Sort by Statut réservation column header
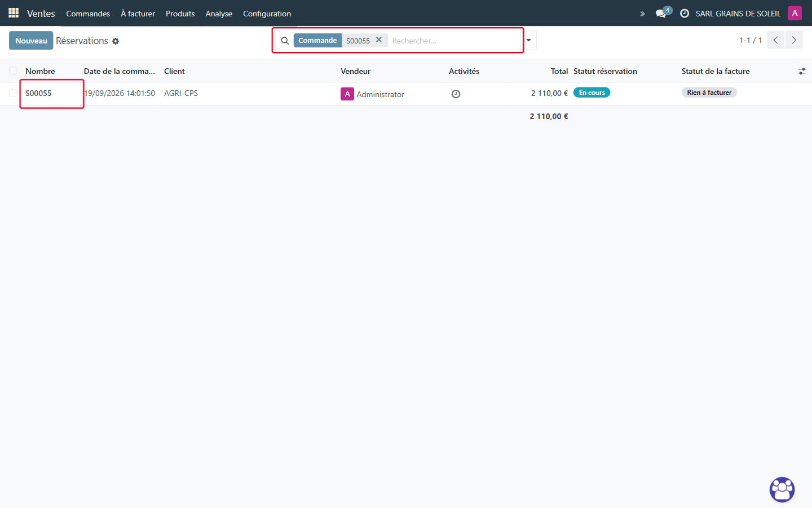 (605, 71)
